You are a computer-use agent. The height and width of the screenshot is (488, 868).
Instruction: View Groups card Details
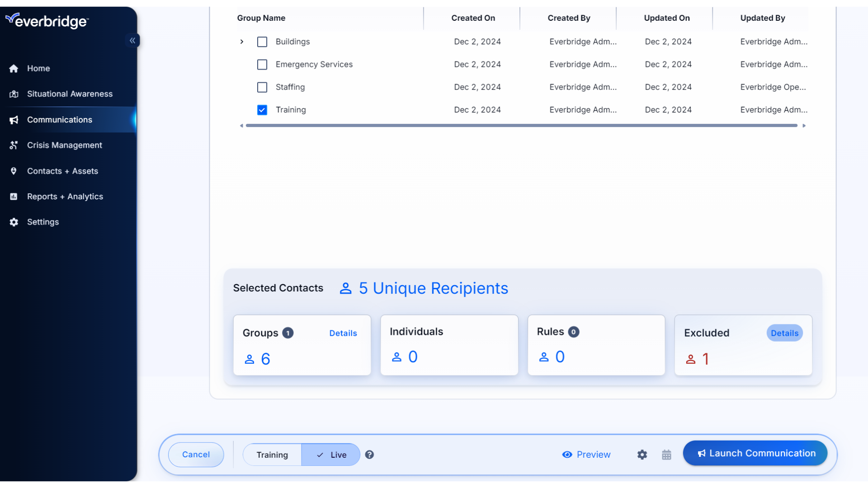pyautogui.click(x=343, y=333)
